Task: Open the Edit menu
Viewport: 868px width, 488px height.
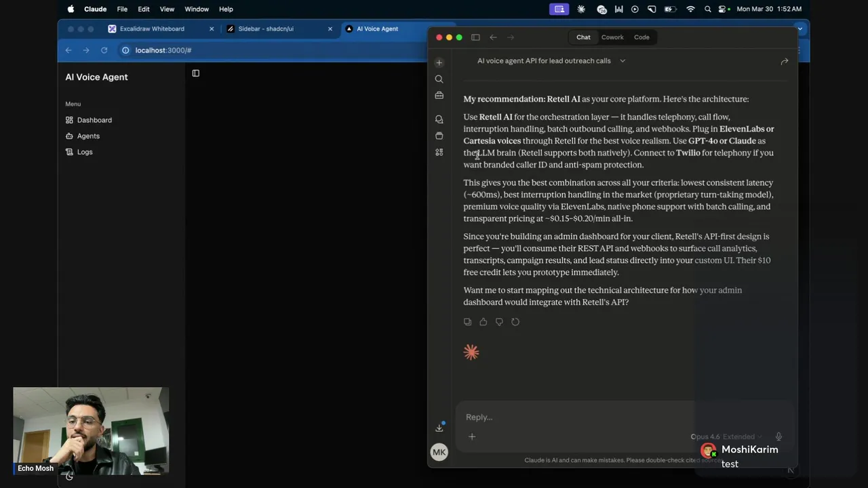Action: pos(144,9)
